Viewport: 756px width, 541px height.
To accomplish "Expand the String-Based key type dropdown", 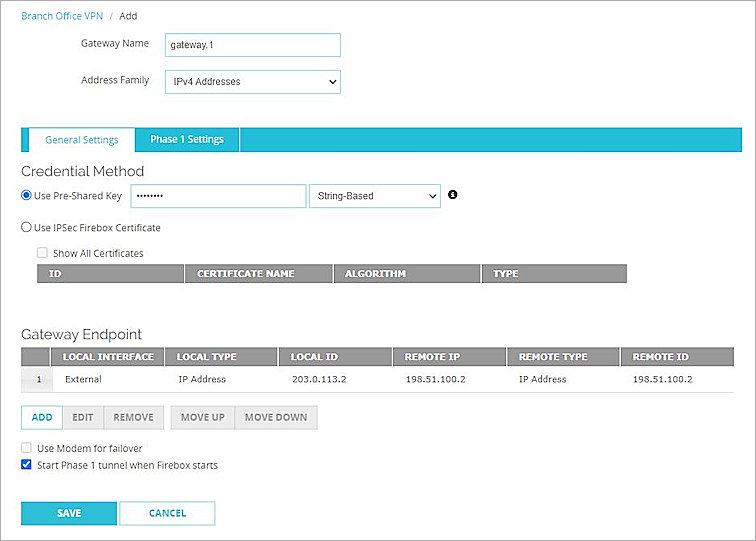I will pos(375,196).
